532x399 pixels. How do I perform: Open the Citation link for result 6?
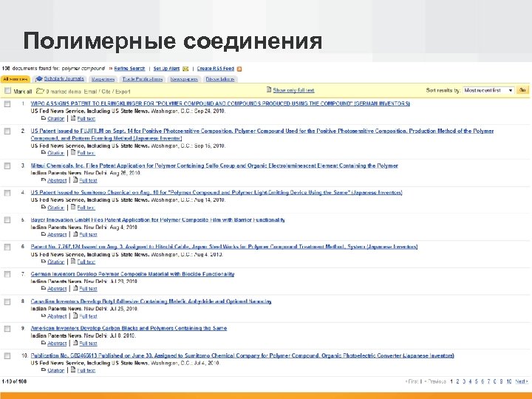[55, 262]
